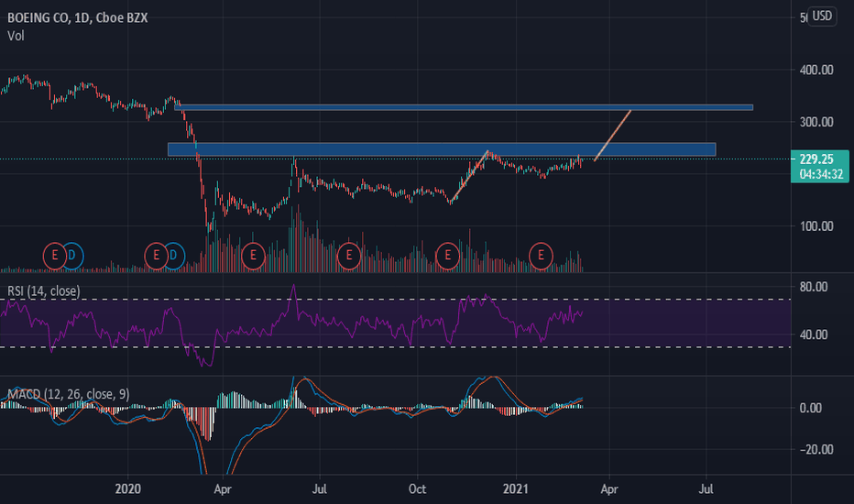The height and width of the screenshot is (504, 854).
Task: Click the Vol indicator label
Action: pyautogui.click(x=16, y=36)
